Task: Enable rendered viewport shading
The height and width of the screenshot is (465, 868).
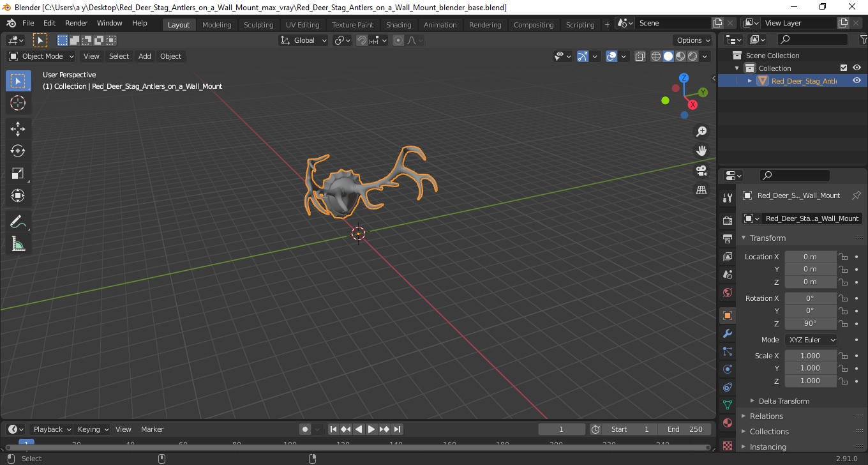Action: pyautogui.click(x=692, y=56)
